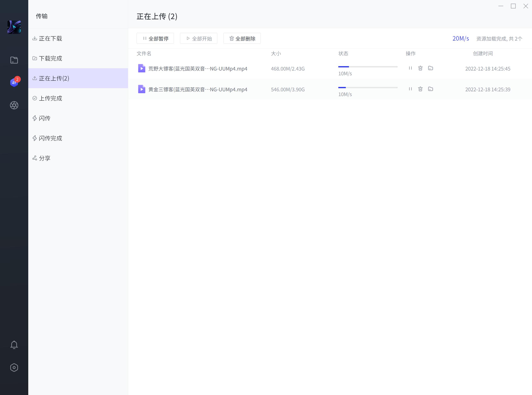Click progress bar of 荒野大镖客 upload
Viewport: 532px width, 395px height.
coord(368,67)
